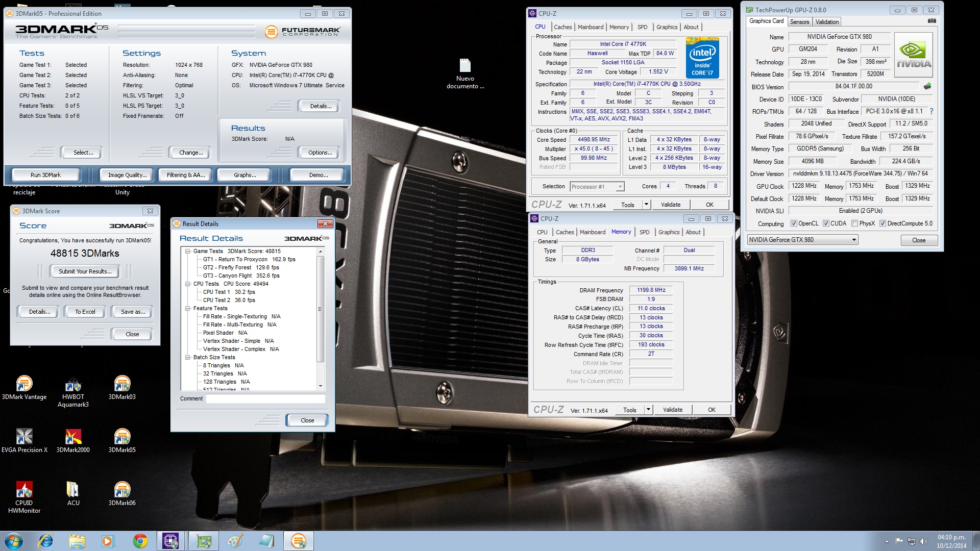Click the NVIDIA logo in GPU-Z
Viewport: 980px width, 551px height.
click(913, 55)
